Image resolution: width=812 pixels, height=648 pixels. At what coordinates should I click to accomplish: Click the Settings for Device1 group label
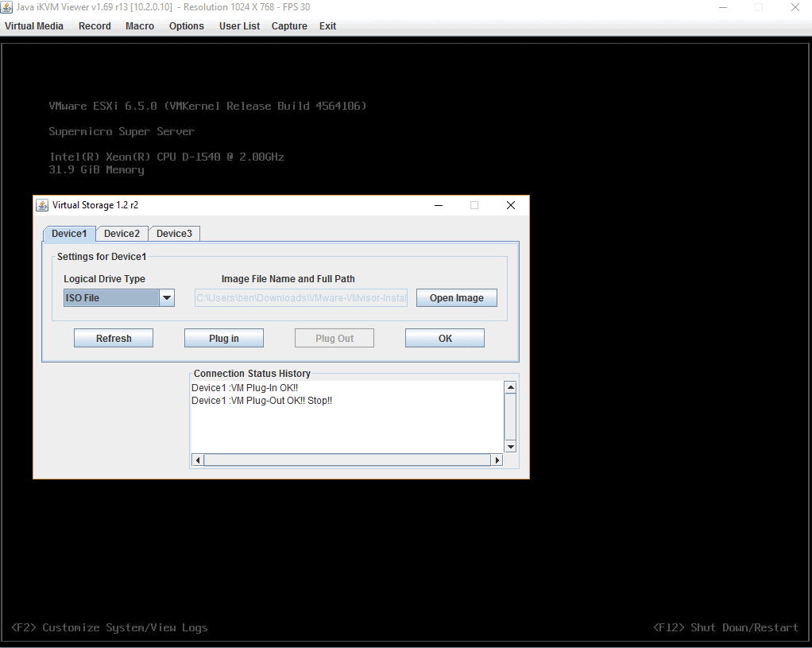(x=102, y=257)
